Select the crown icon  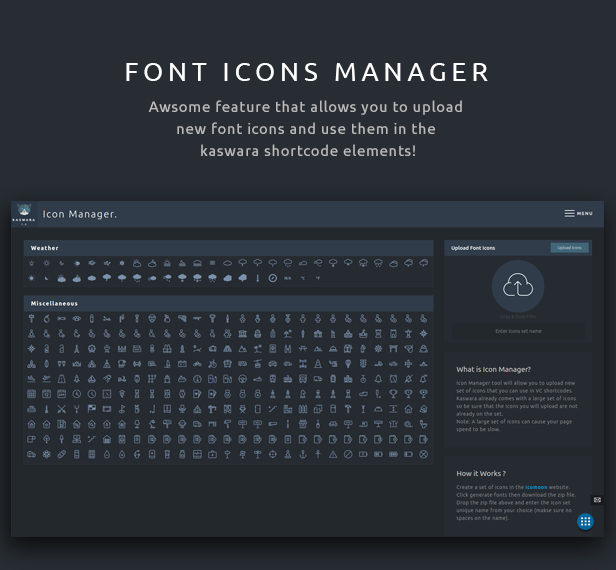pos(77,364)
